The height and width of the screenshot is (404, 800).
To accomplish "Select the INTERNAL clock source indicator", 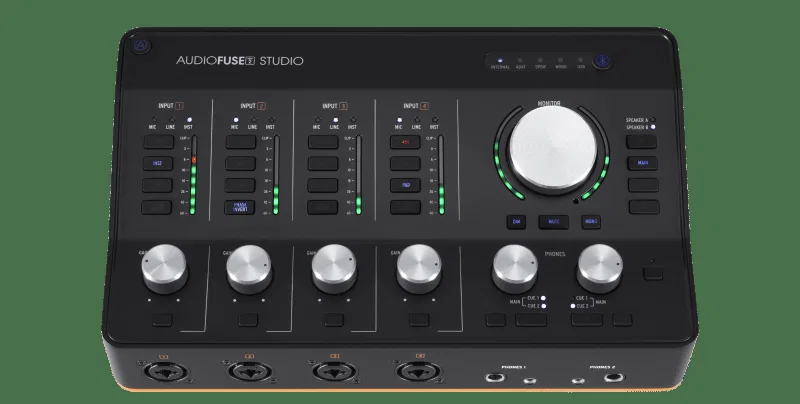I will pyautogui.click(x=500, y=60).
